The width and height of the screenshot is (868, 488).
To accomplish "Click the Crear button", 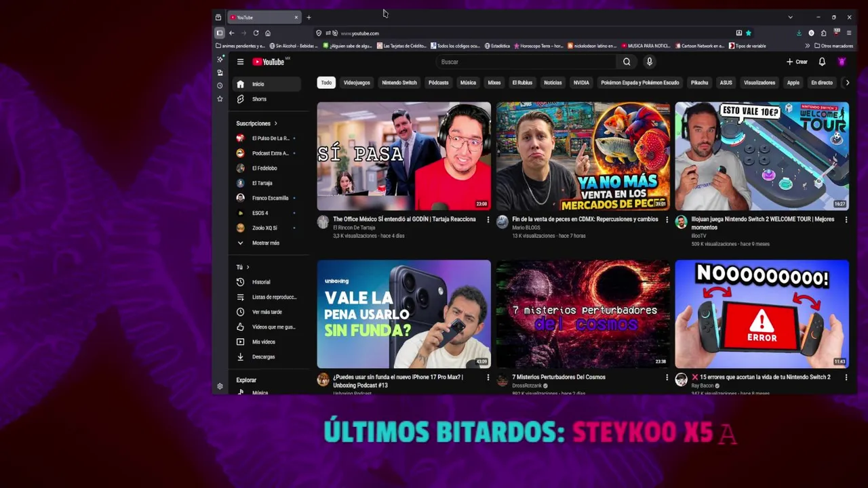I will (x=797, y=62).
